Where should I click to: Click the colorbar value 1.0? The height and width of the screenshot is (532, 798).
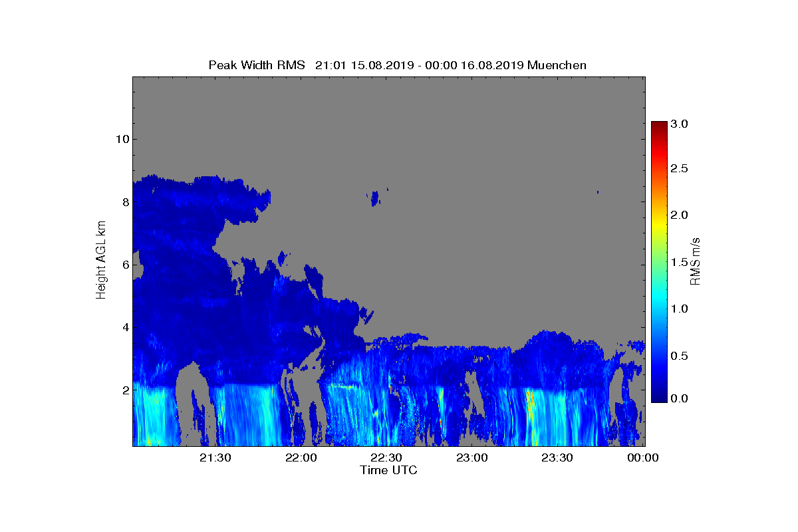[x=680, y=309]
